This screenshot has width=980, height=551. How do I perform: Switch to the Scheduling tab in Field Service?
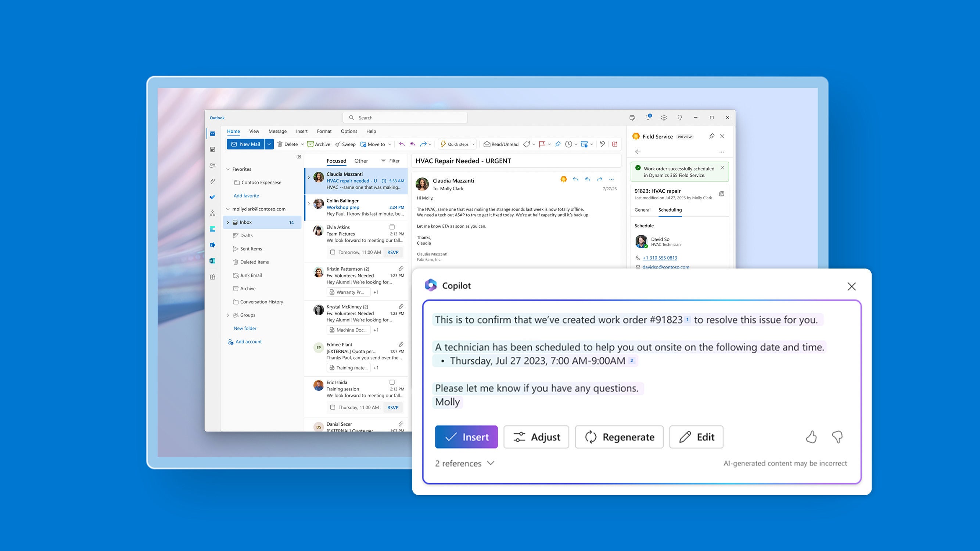669,210
